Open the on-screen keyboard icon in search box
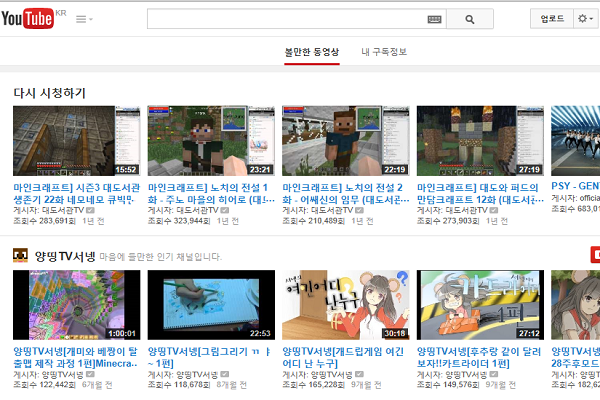The width and height of the screenshot is (600, 400). pyautogui.click(x=434, y=19)
